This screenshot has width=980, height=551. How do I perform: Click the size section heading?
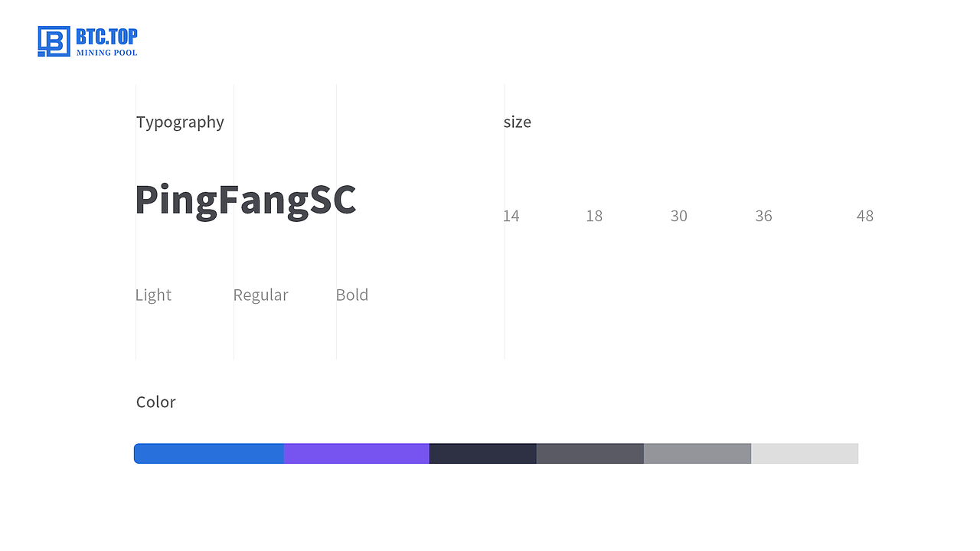coord(517,122)
